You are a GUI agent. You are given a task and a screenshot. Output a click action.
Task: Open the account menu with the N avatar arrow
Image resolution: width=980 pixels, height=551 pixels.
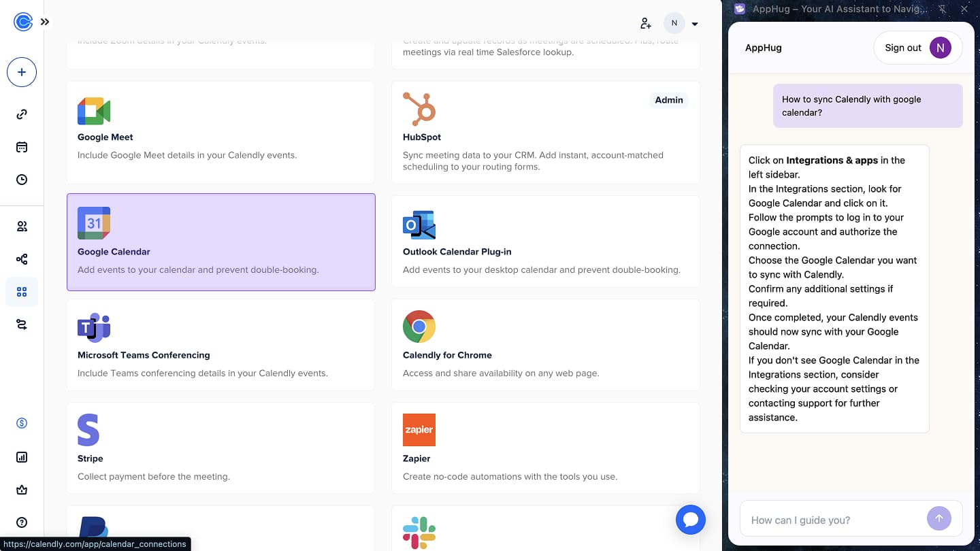695,24
